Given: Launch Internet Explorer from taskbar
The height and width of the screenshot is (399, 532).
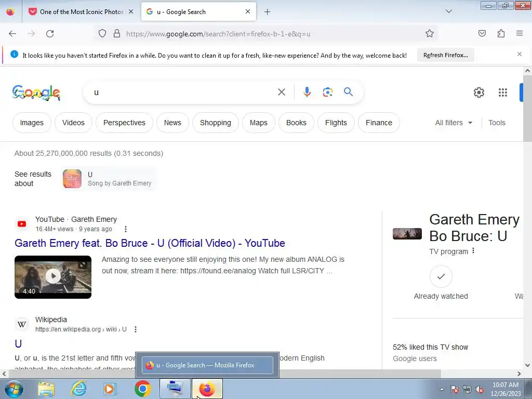Looking at the screenshot, I should click(78, 389).
